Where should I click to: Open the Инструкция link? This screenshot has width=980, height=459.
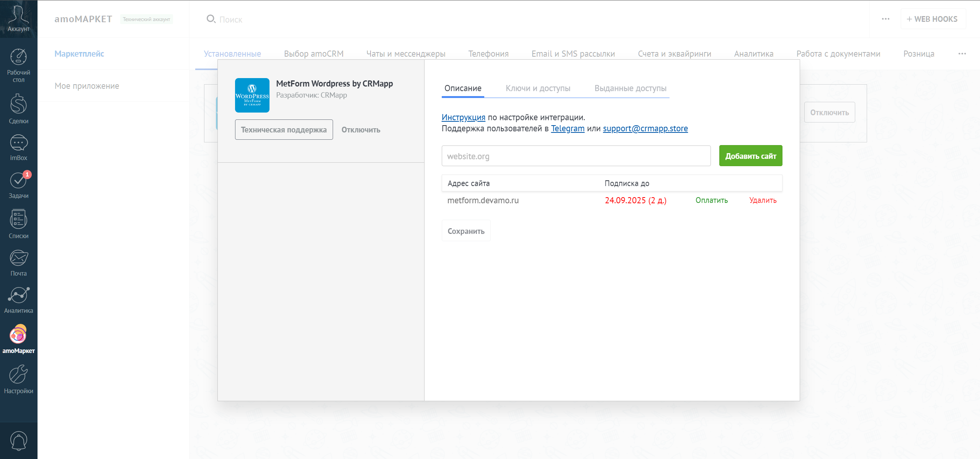point(463,117)
